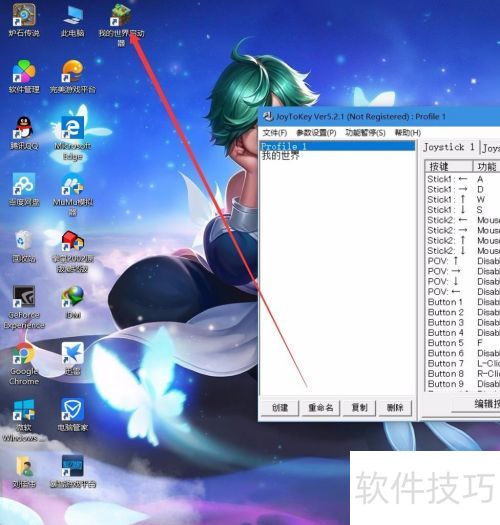Select the Button 3 row
The width and height of the screenshot is (500, 525).
click(463, 322)
